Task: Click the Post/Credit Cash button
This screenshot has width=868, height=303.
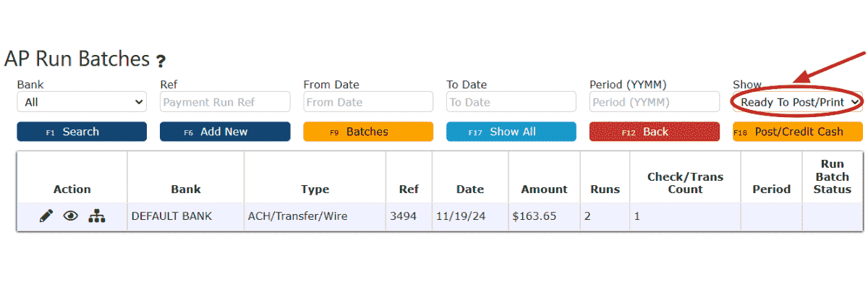Action: [798, 132]
